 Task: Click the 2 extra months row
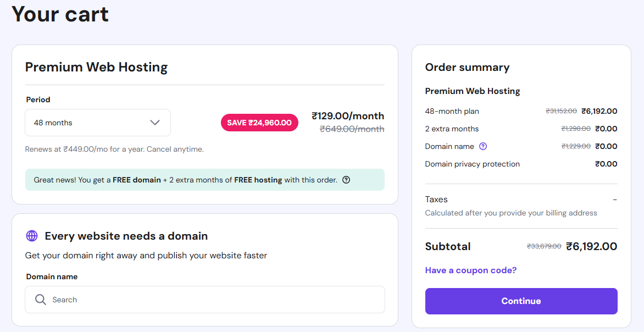click(x=452, y=129)
